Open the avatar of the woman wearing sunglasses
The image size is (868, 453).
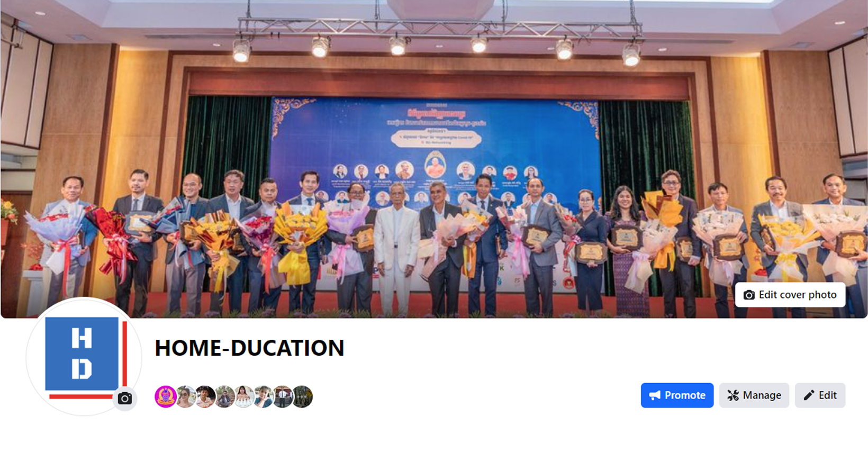click(x=185, y=396)
